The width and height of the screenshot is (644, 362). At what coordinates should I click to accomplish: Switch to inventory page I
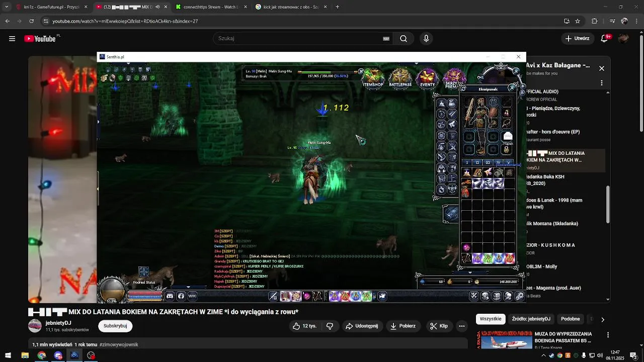[467, 162]
